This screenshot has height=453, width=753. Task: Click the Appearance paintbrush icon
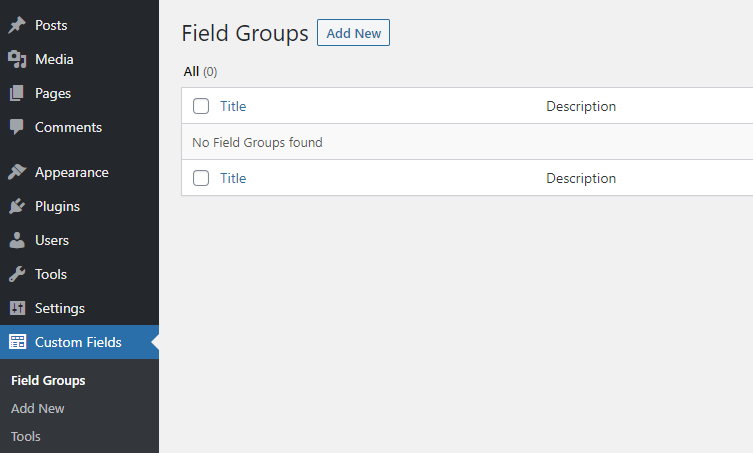click(17, 172)
